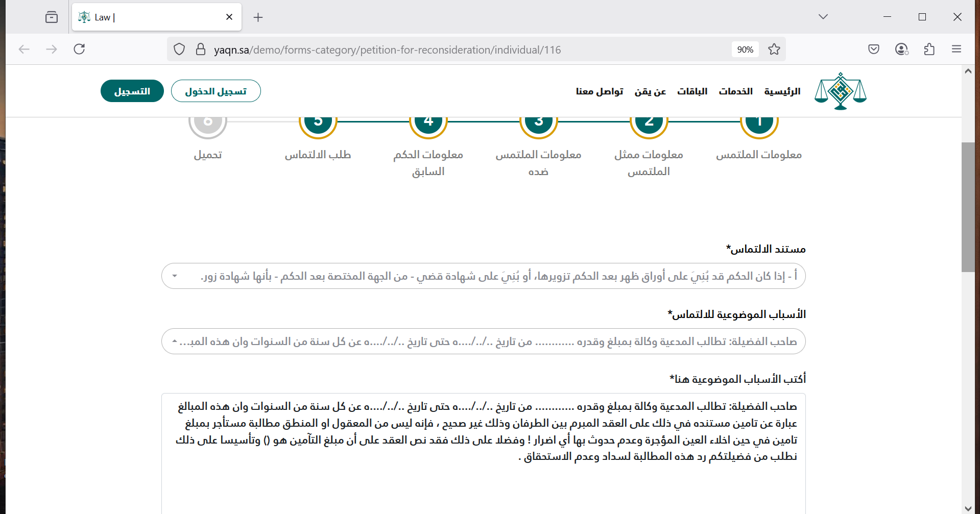The width and height of the screenshot is (980, 514).
Task: Open the الباقات menu item
Action: click(x=692, y=91)
